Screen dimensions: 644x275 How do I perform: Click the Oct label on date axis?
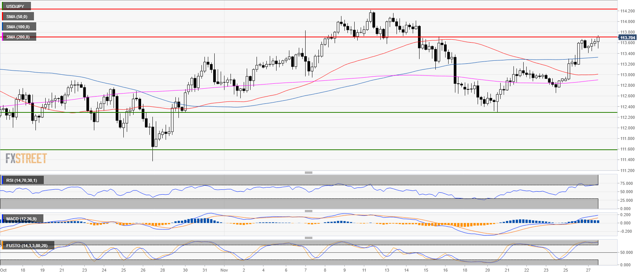(3, 270)
